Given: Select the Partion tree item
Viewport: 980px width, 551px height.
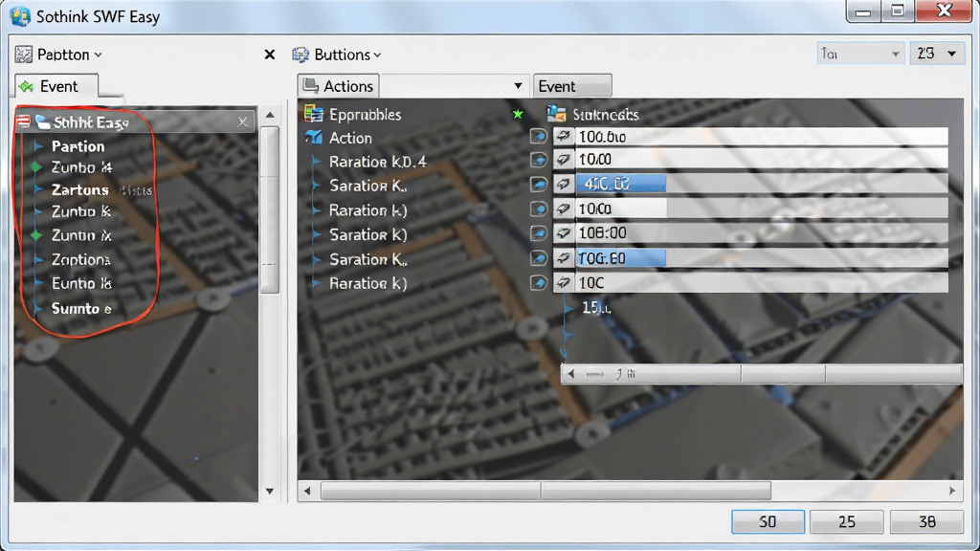Looking at the screenshot, I should pyautogui.click(x=78, y=146).
